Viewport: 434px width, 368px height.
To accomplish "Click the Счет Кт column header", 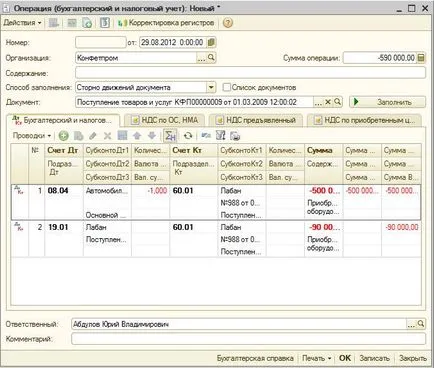I will [x=194, y=150].
